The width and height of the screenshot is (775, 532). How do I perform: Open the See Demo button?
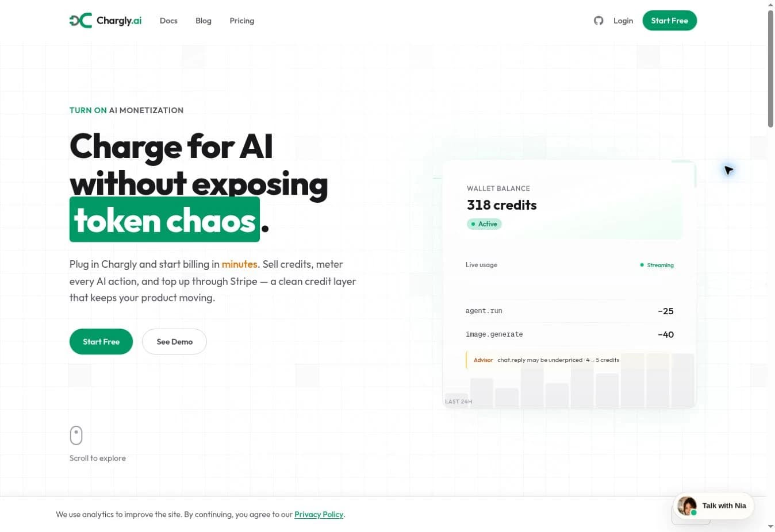click(x=174, y=342)
